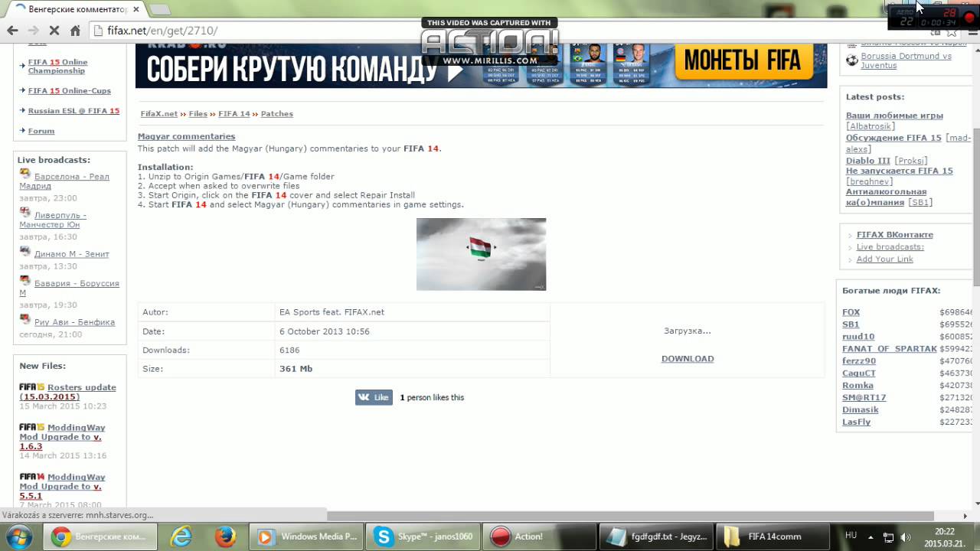Open the Forum link in the sidebar

coord(41,131)
